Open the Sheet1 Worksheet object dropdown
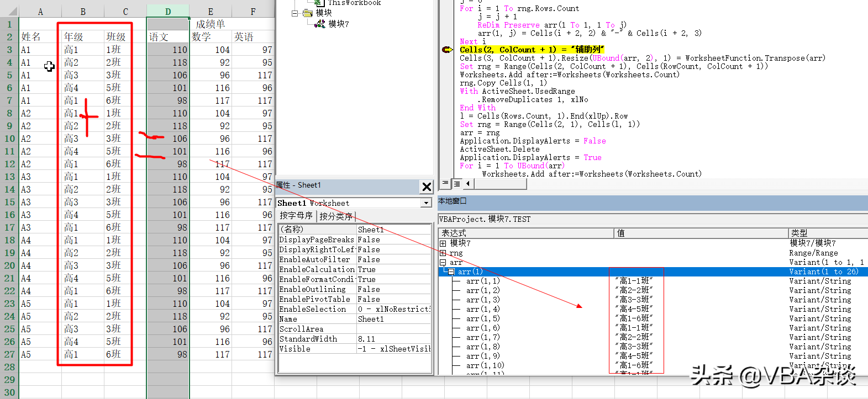This screenshot has width=868, height=399. [x=426, y=203]
